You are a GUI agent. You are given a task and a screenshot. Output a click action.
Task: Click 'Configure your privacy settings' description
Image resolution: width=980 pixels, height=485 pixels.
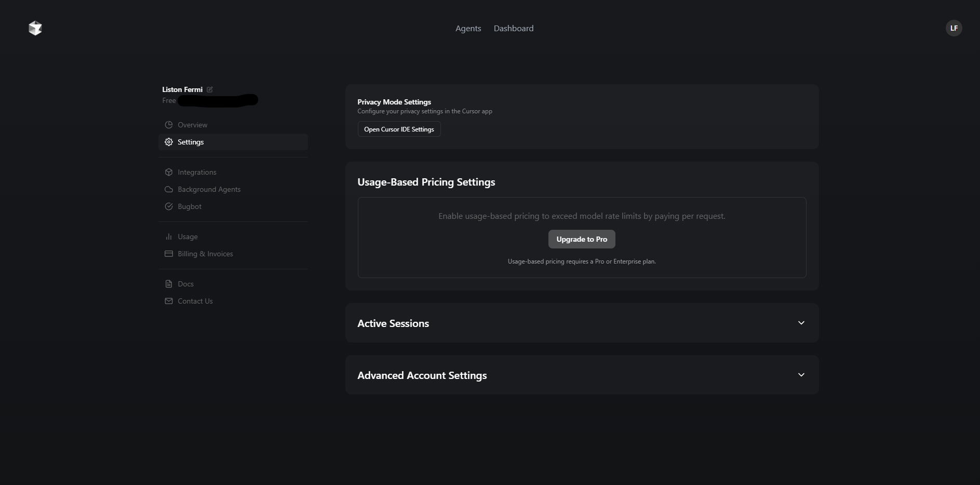point(425,111)
